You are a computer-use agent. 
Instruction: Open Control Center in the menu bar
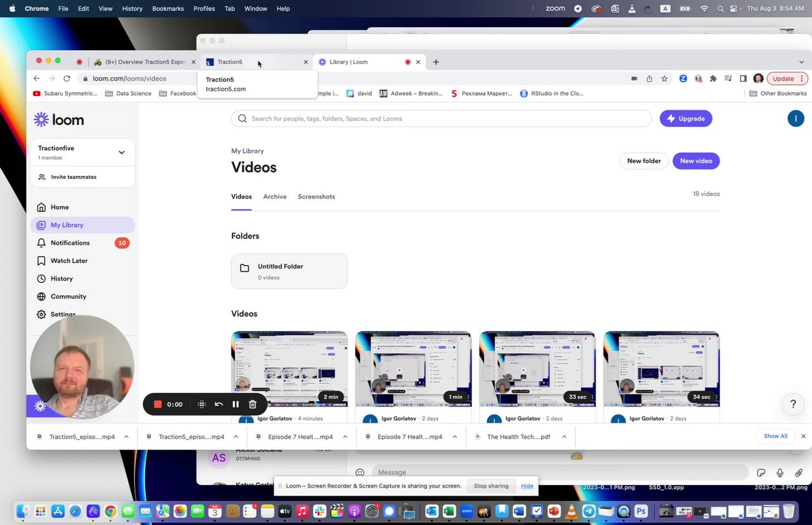[x=734, y=8]
